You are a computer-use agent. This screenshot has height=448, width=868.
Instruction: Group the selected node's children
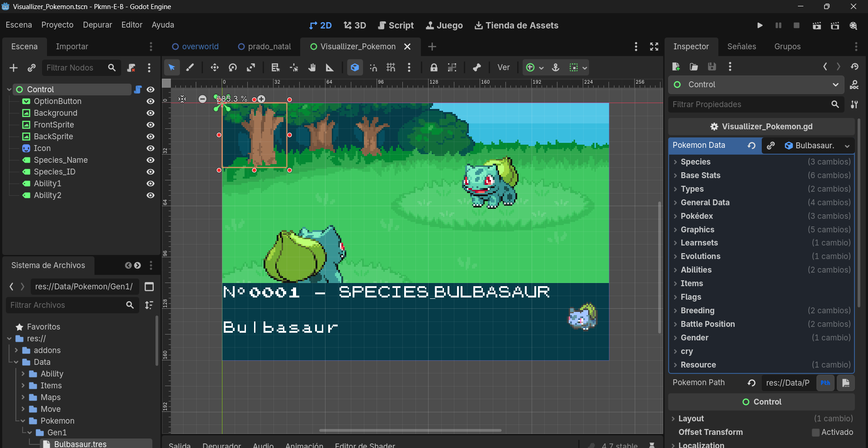(452, 67)
